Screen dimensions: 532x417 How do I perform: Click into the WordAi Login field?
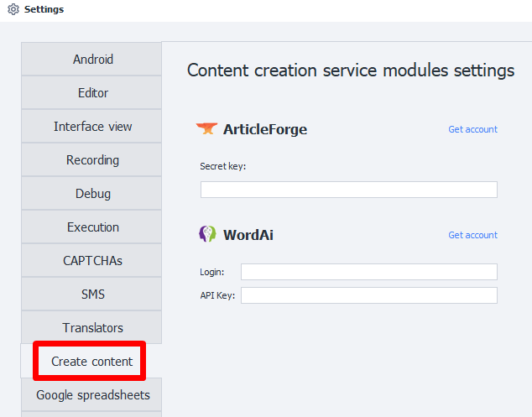[x=368, y=272]
